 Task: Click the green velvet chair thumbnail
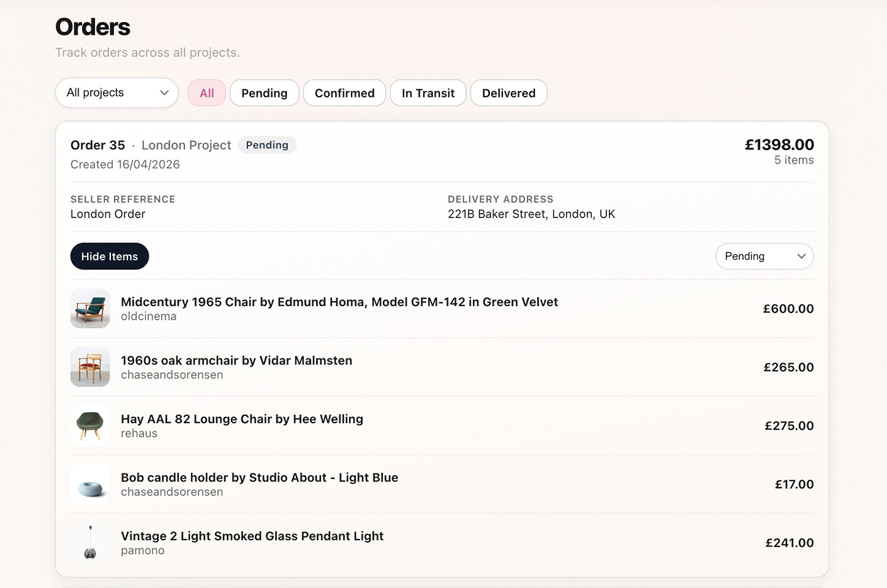point(90,309)
